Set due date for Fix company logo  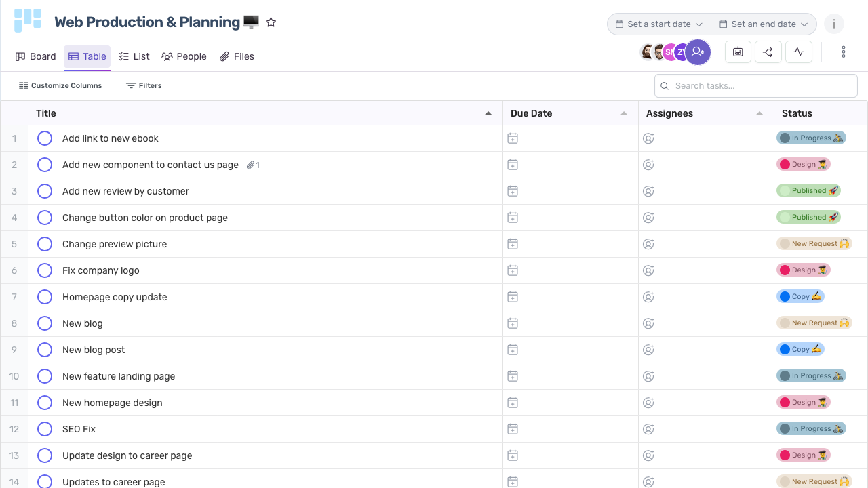[513, 270]
